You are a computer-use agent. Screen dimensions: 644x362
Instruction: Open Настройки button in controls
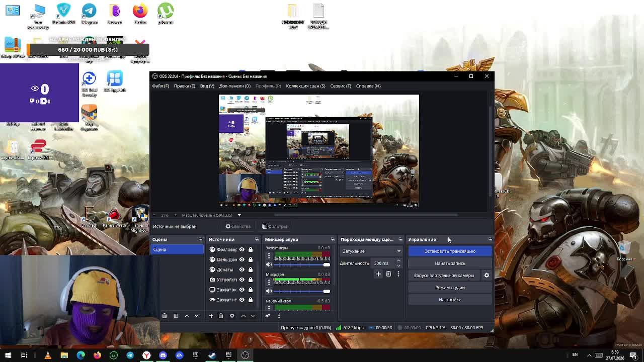coord(450,300)
